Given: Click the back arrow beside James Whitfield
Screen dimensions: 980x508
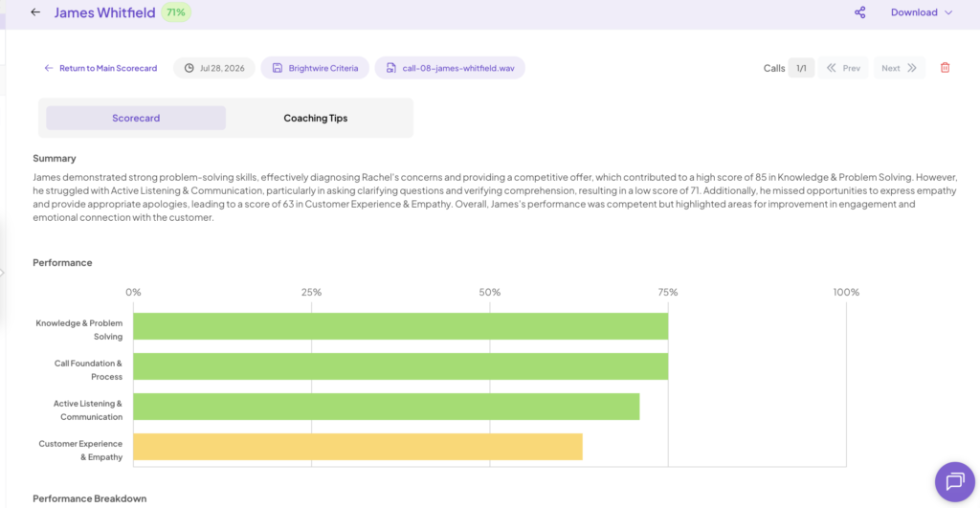Looking at the screenshot, I should tap(35, 11).
